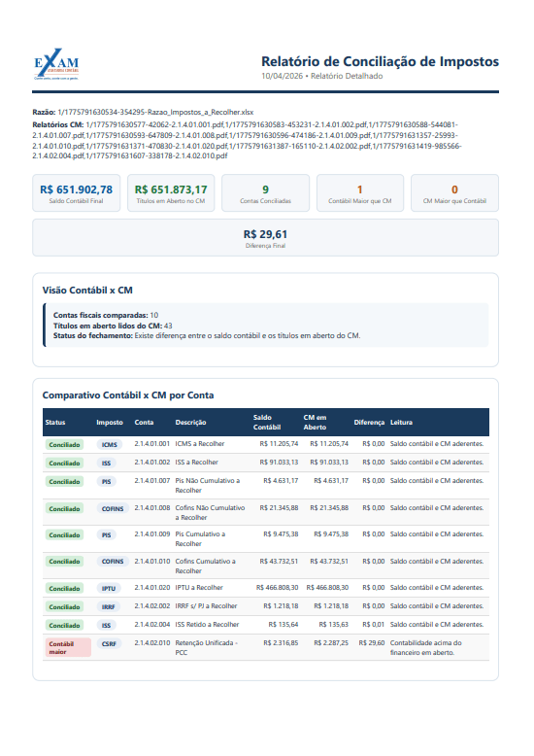Click 'ICMS a Recolher' description

(200, 443)
